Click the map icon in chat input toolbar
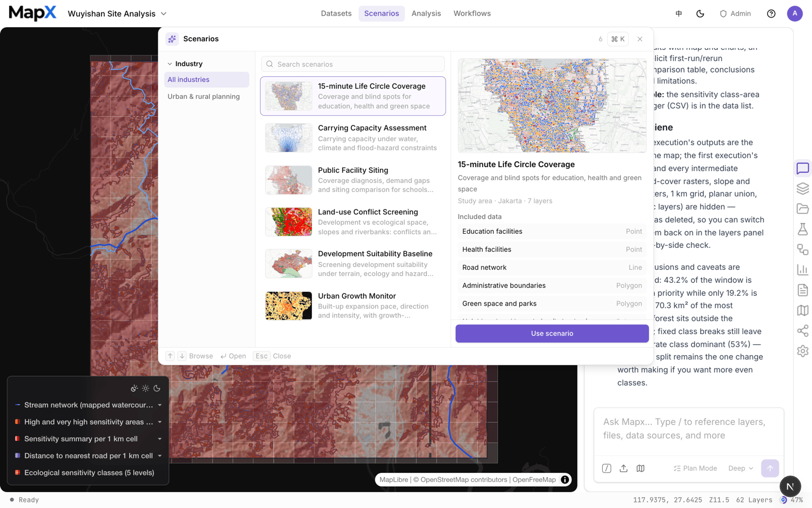 (641, 468)
